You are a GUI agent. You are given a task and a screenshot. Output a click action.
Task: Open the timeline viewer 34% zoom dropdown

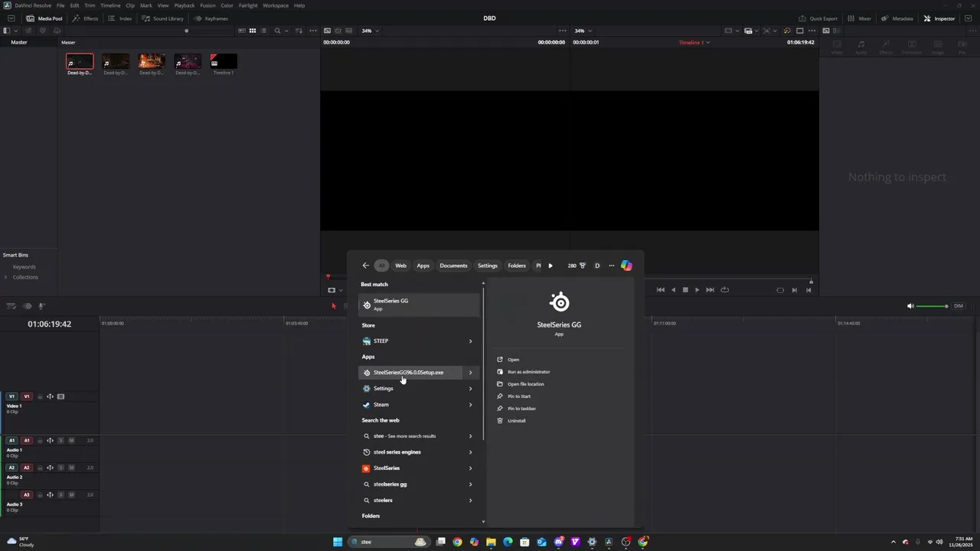tap(583, 31)
